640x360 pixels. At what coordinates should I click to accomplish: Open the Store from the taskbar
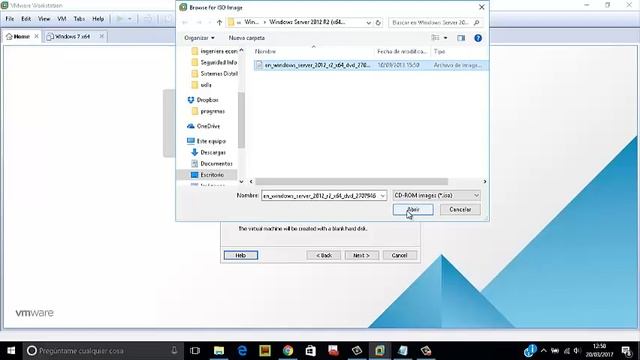tap(311, 351)
